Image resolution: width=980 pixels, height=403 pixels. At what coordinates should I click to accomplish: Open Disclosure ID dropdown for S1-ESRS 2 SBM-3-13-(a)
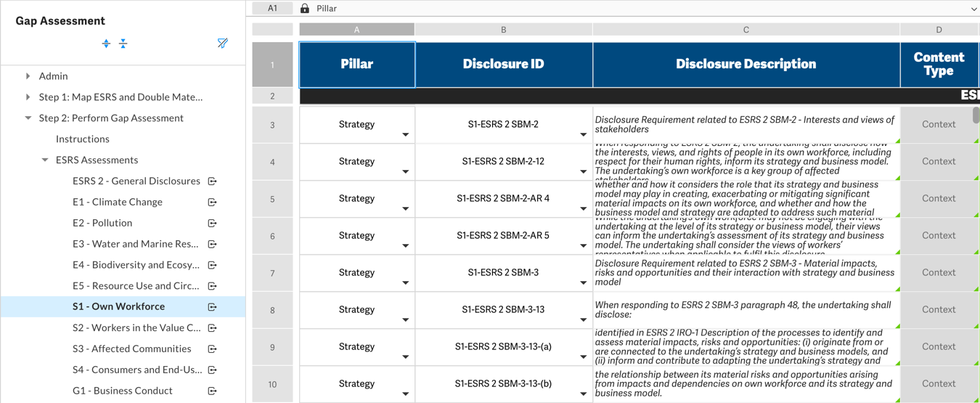click(x=584, y=357)
